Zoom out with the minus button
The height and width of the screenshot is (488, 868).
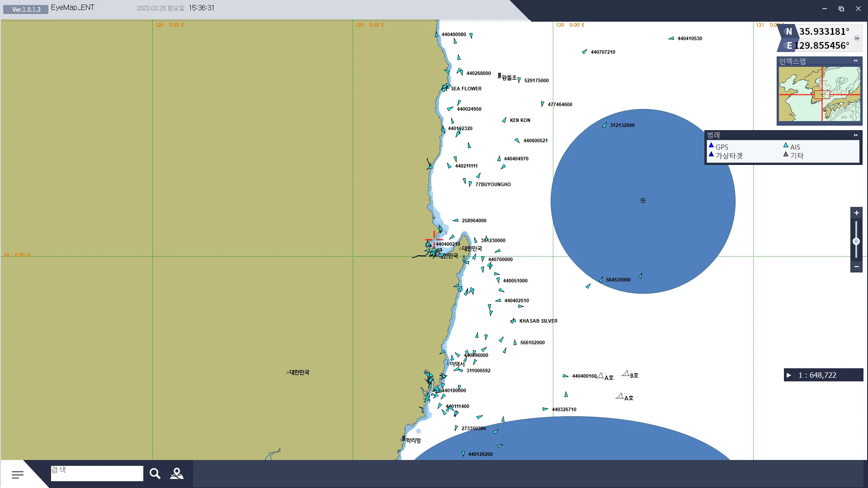[x=856, y=267]
